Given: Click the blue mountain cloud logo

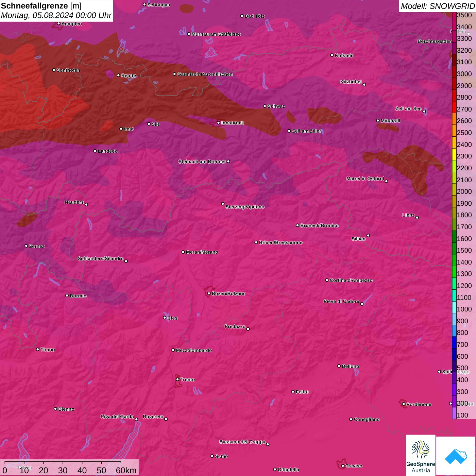Looking at the screenshot, I should click(x=456, y=456).
